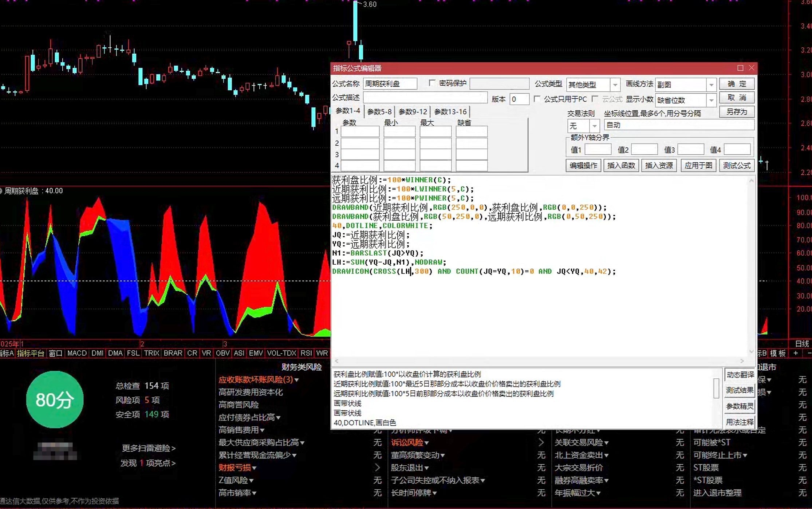
Task: Click the 参数精灵 button
Action: click(x=740, y=406)
